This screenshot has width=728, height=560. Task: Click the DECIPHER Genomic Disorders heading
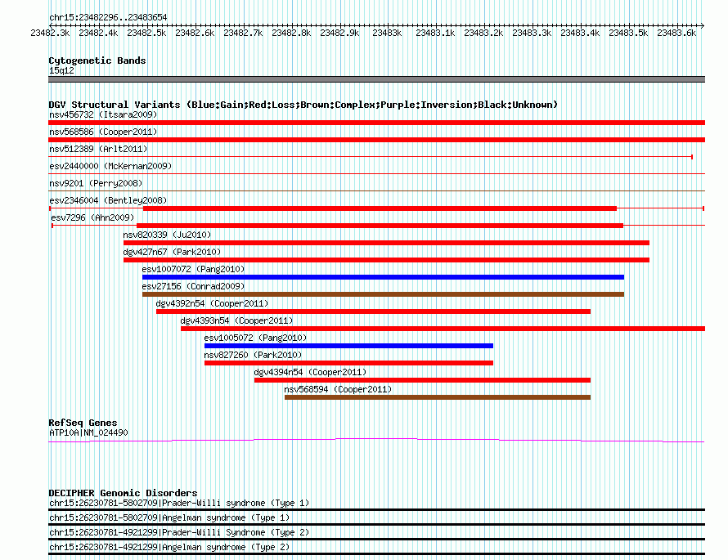[x=123, y=493]
